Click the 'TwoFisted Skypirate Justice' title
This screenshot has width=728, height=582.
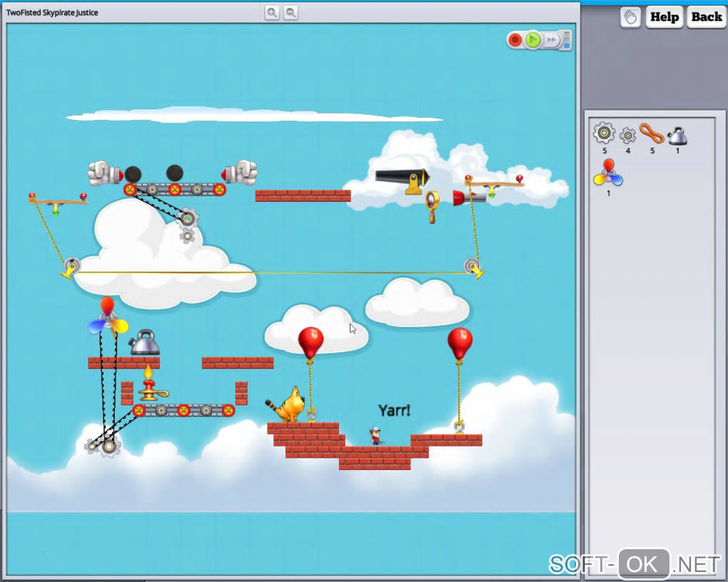[52, 13]
